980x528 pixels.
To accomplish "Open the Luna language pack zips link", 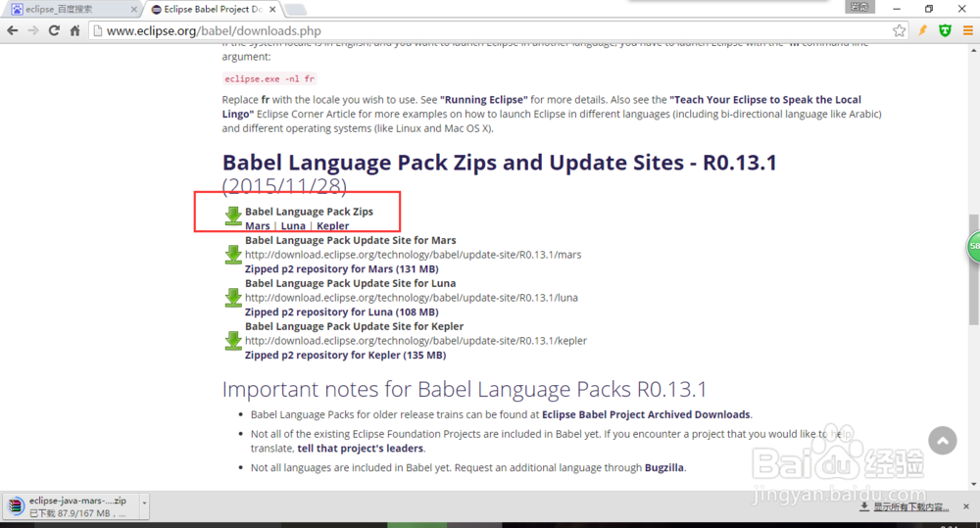I will pos(293,225).
